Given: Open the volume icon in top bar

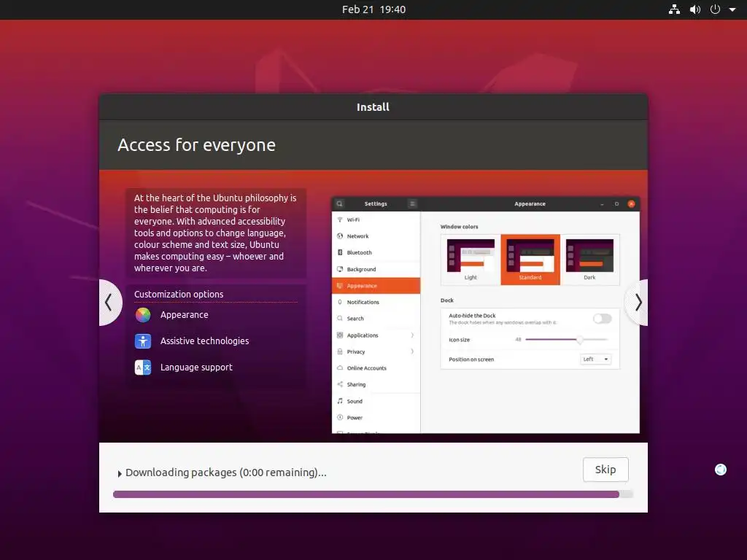Looking at the screenshot, I should click(x=695, y=9).
